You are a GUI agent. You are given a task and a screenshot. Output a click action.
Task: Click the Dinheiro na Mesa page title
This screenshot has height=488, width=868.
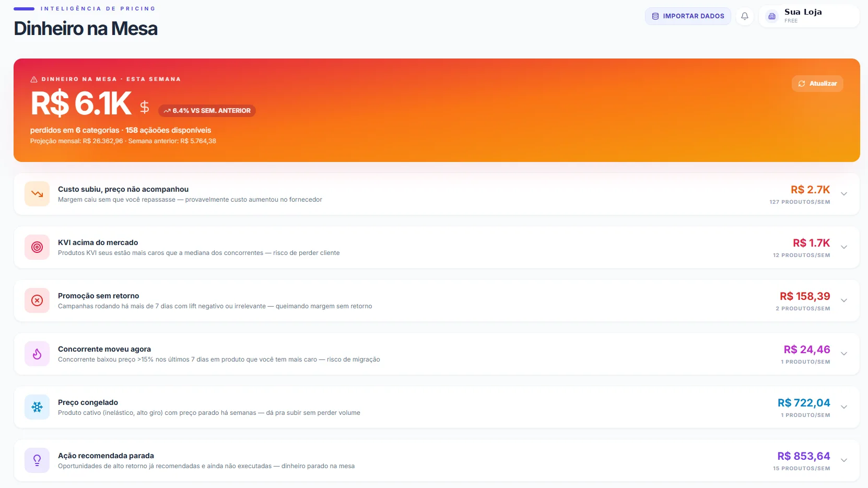point(86,29)
